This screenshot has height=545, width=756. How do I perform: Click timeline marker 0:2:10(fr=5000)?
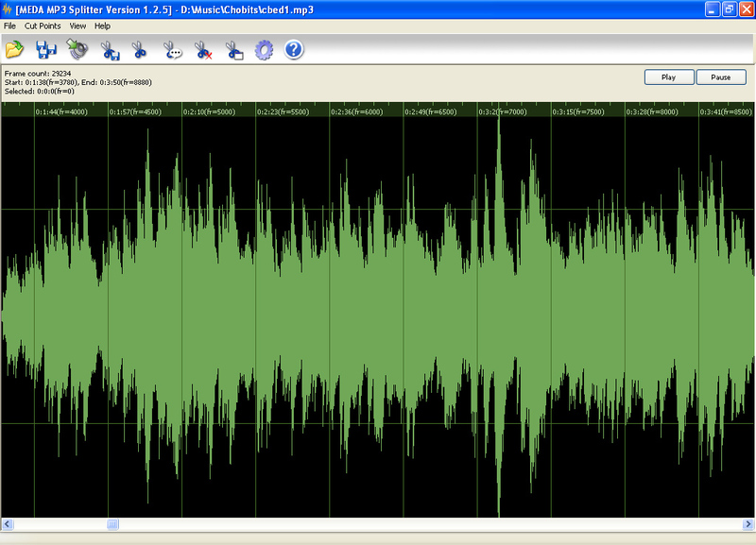(209, 111)
